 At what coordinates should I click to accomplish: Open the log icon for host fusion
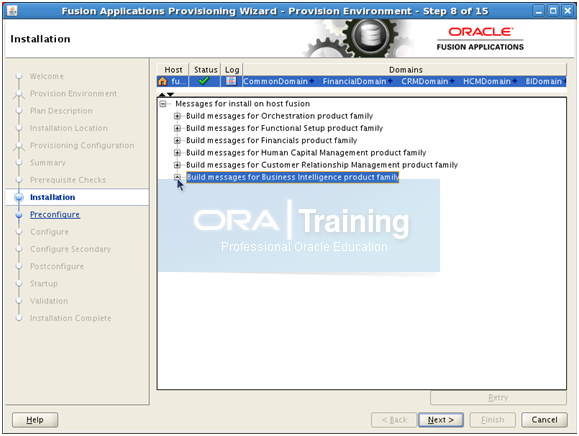click(231, 81)
